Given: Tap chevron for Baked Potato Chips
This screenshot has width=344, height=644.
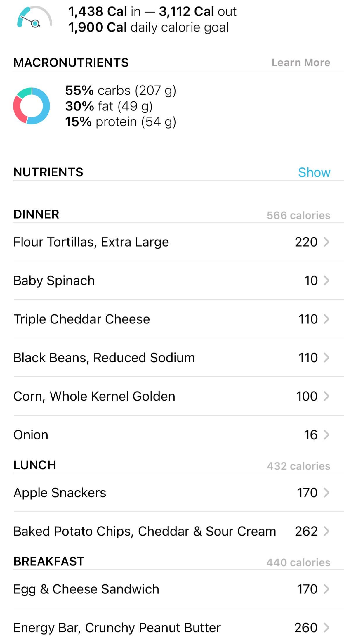Looking at the screenshot, I should (326, 531).
